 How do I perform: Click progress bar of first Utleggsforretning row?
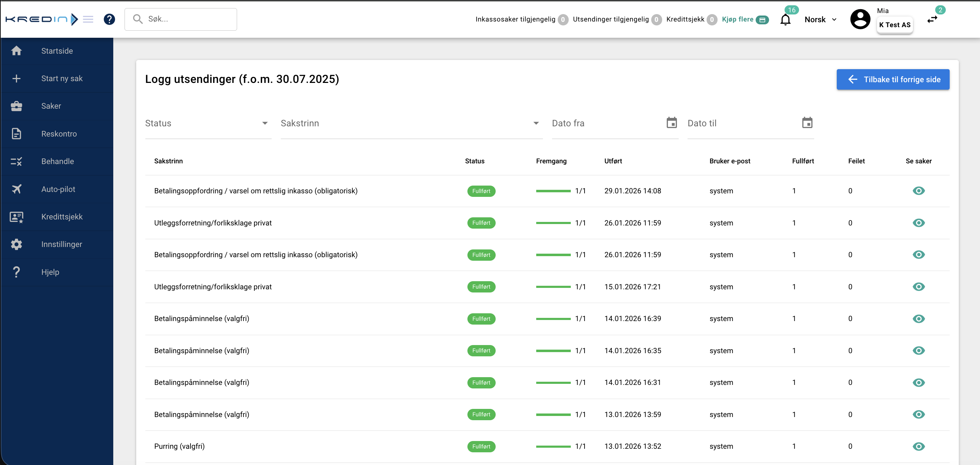pos(553,223)
